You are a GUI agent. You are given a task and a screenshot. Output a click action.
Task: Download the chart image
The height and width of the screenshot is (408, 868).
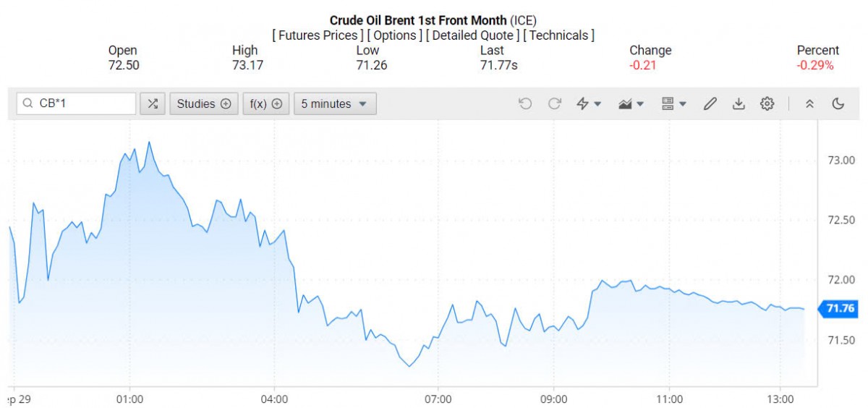[x=739, y=103]
